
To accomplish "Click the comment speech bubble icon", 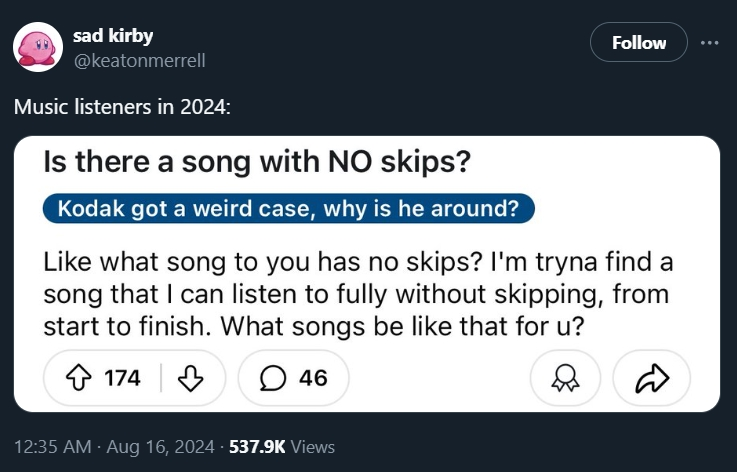I will 272,378.
